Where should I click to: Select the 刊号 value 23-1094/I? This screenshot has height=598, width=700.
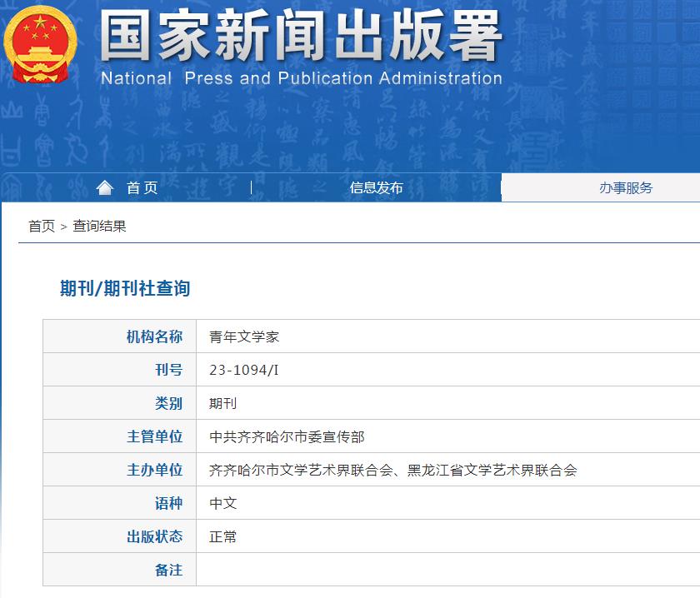(x=242, y=370)
